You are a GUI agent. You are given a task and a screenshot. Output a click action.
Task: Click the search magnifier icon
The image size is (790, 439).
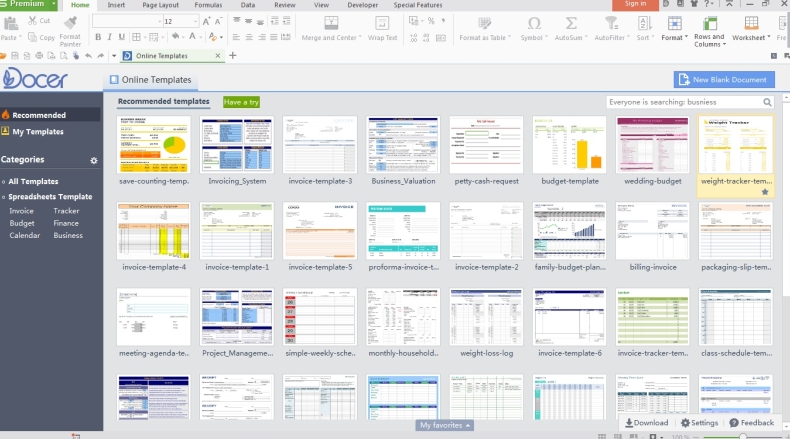pos(768,102)
